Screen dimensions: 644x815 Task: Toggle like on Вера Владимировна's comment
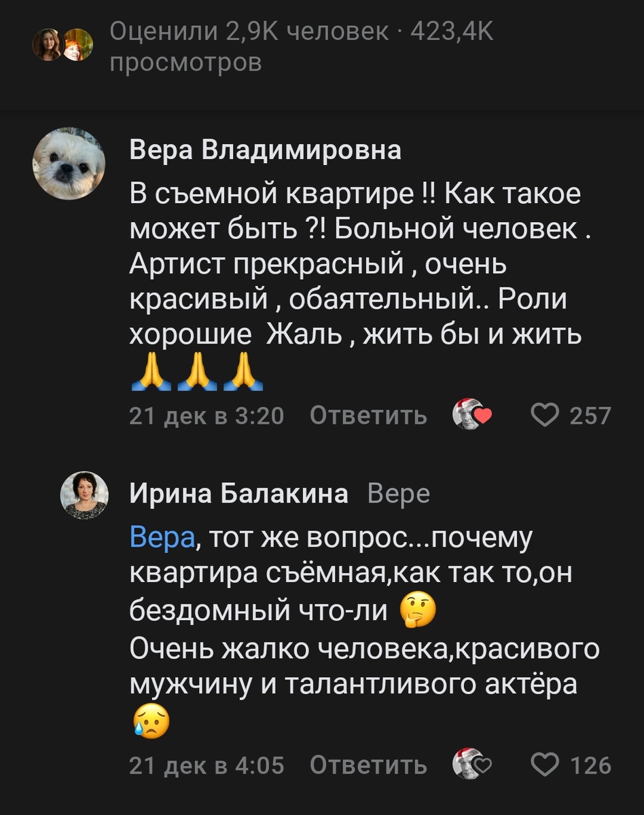coord(546,414)
